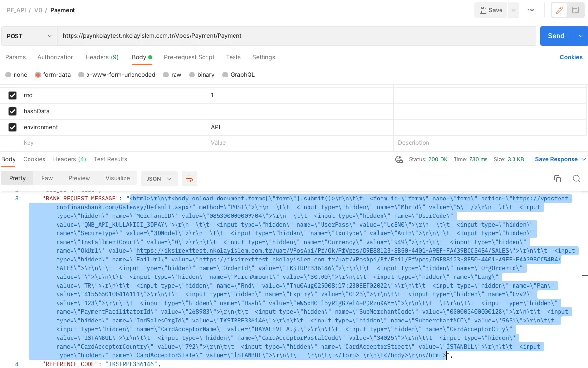This screenshot has width=588, height=368.
Task: Open the three-dots more actions menu
Action: coord(531,10)
